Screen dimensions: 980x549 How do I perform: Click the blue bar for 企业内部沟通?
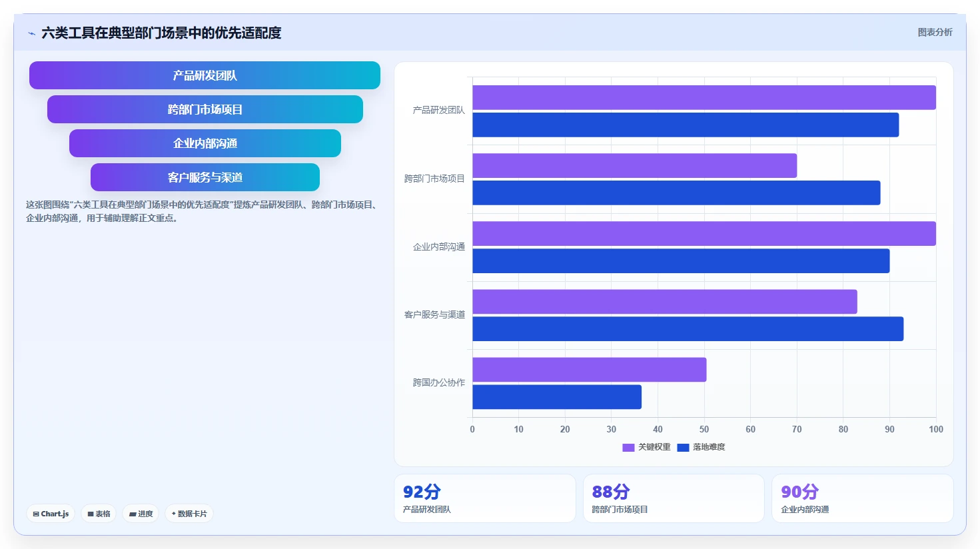pyautogui.click(x=681, y=261)
